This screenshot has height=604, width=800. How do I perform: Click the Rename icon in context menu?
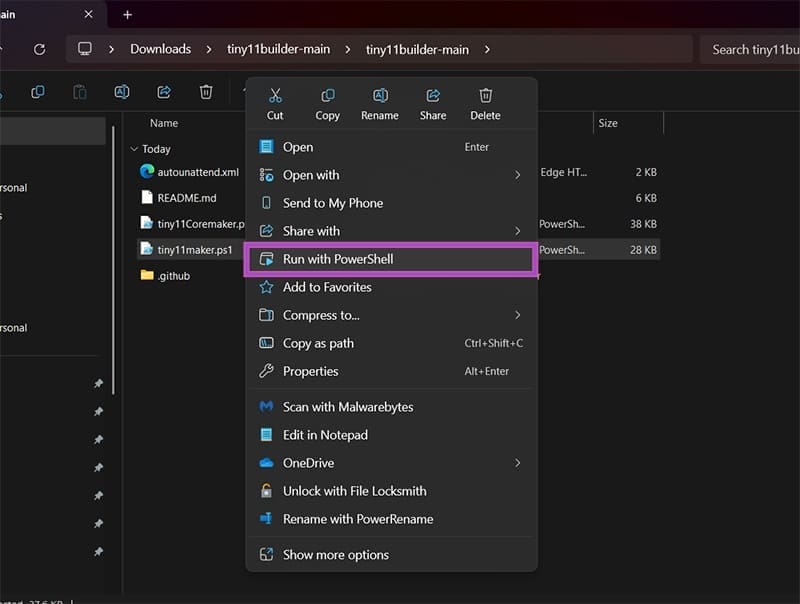tap(380, 96)
